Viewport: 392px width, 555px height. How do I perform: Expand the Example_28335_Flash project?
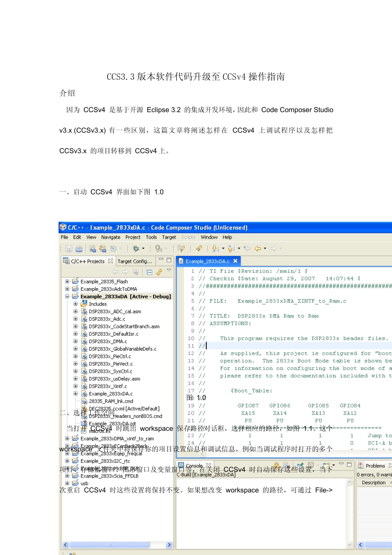[x=67, y=282]
